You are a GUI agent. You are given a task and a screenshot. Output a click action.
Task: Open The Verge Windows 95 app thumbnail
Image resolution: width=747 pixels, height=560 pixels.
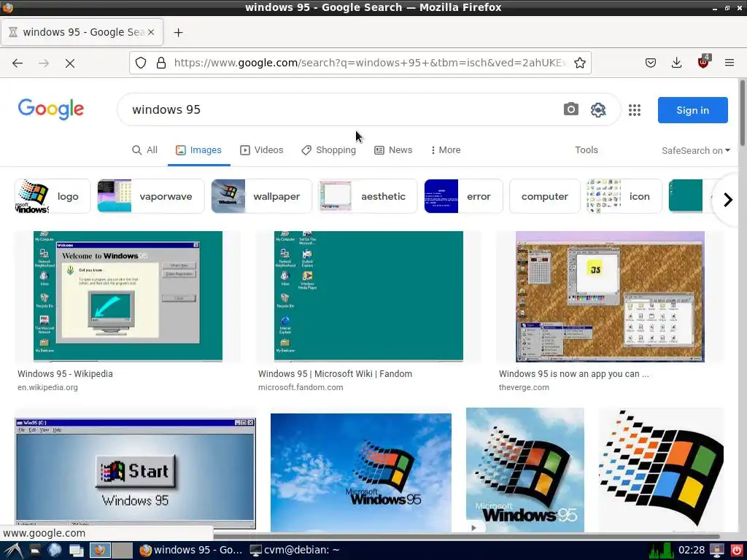(610, 296)
